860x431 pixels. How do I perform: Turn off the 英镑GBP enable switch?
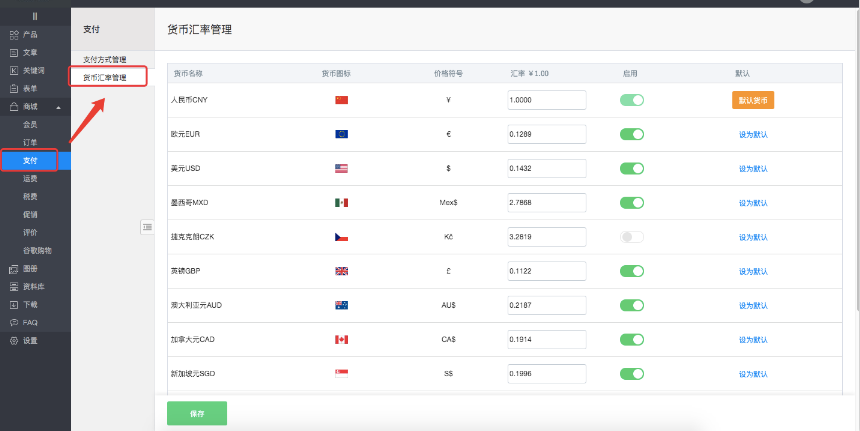[631, 271]
